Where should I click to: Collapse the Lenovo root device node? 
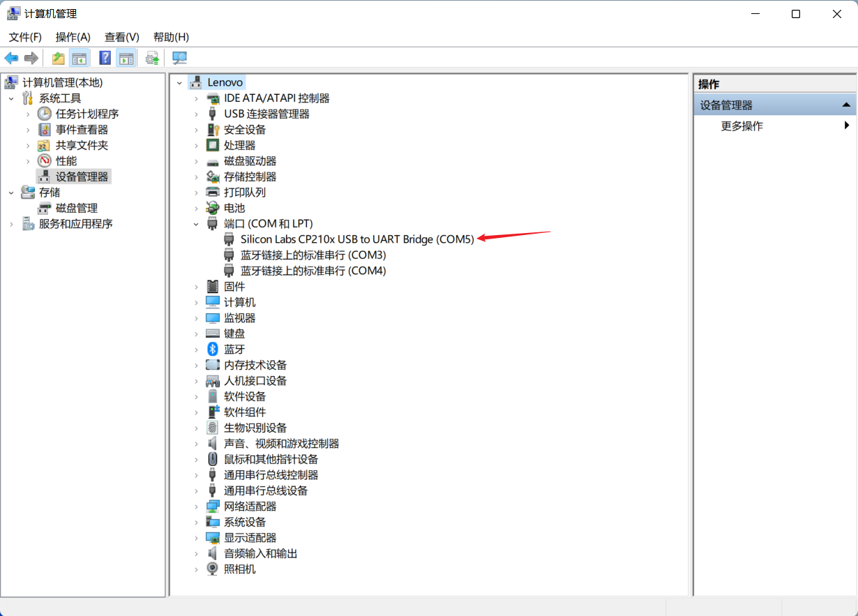click(x=179, y=82)
